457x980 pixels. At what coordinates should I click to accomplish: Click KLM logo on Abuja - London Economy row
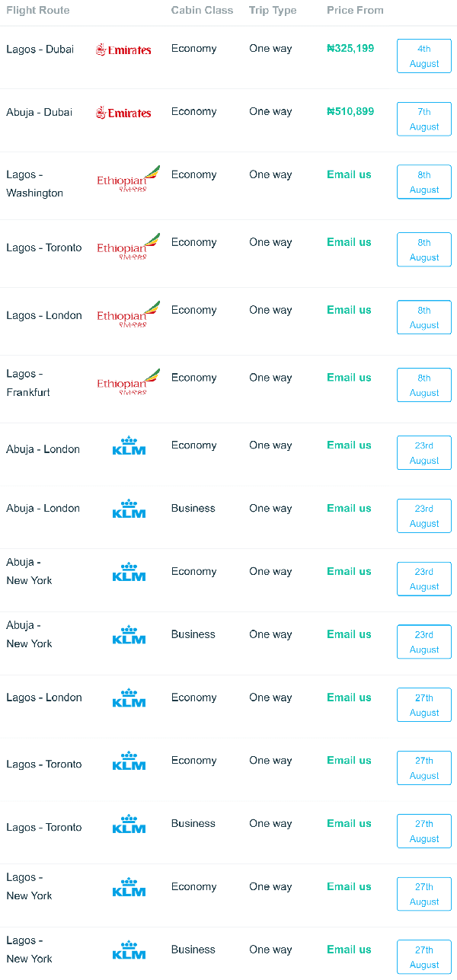[129, 445]
